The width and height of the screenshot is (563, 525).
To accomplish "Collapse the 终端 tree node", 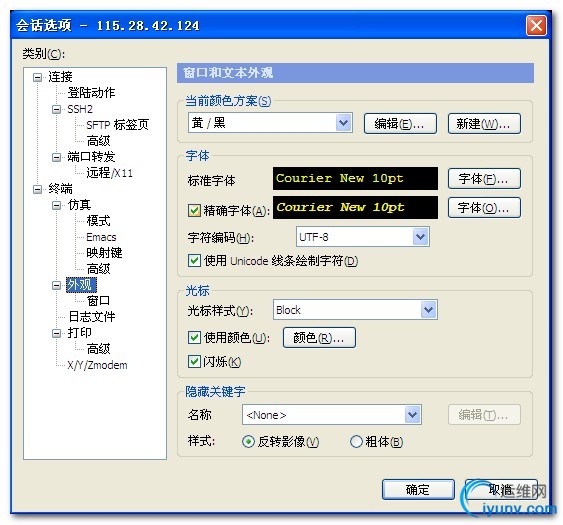I will (x=37, y=189).
